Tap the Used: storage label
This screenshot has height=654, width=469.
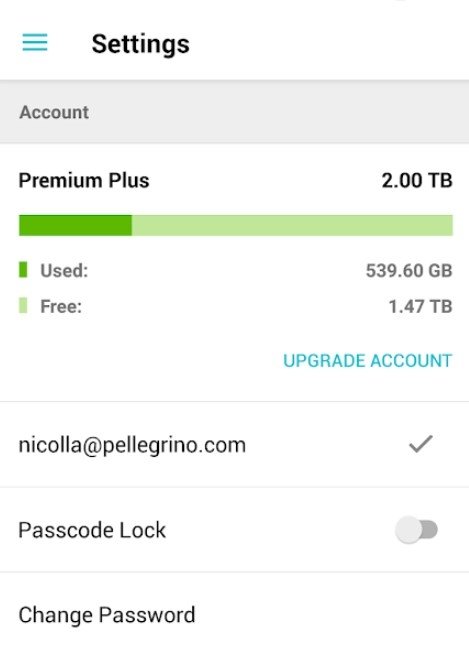tap(64, 271)
